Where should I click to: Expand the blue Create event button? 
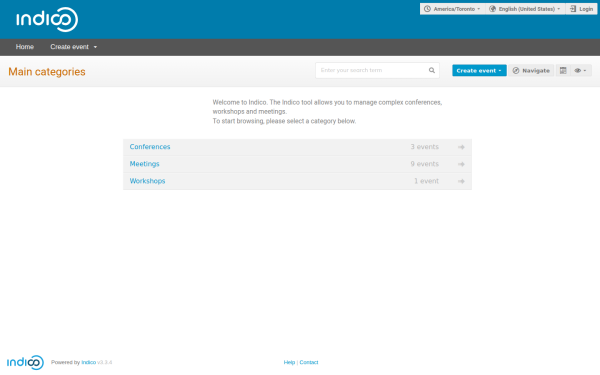[479, 70]
